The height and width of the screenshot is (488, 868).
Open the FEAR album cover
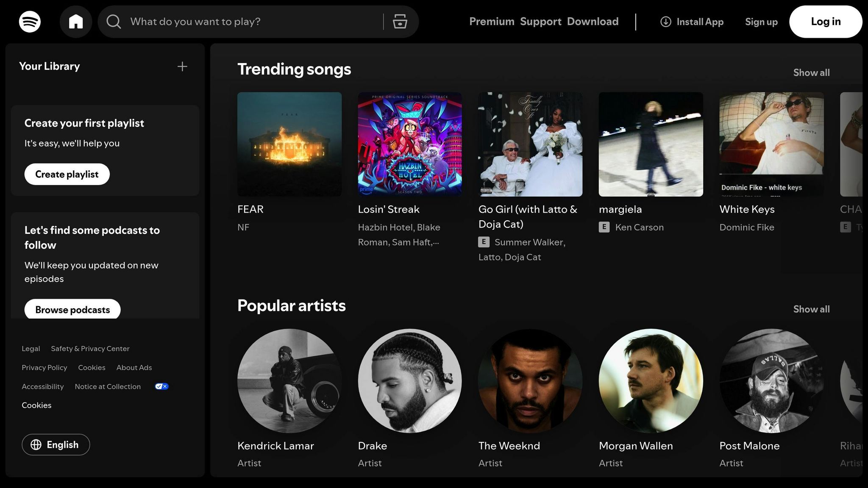click(x=289, y=144)
